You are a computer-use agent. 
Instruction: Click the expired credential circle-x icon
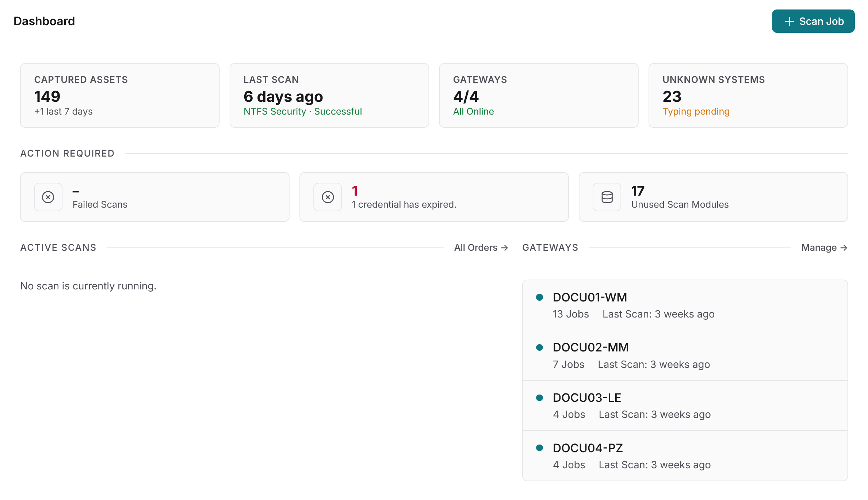pyautogui.click(x=328, y=197)
